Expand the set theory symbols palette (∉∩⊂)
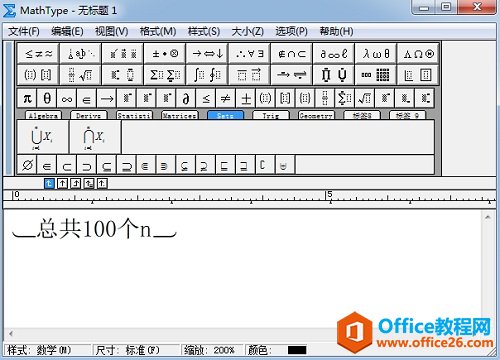This screenshot has width=500, height=360. [291, 53]
